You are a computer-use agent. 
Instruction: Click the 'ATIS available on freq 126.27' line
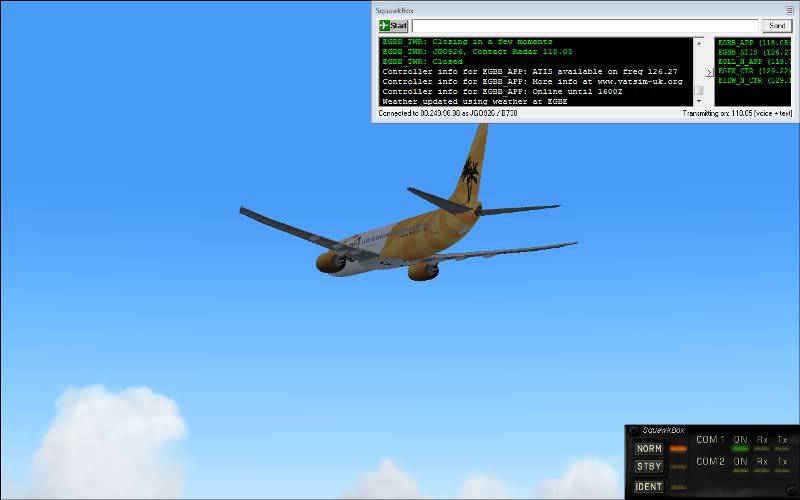[x=530, y=71]
